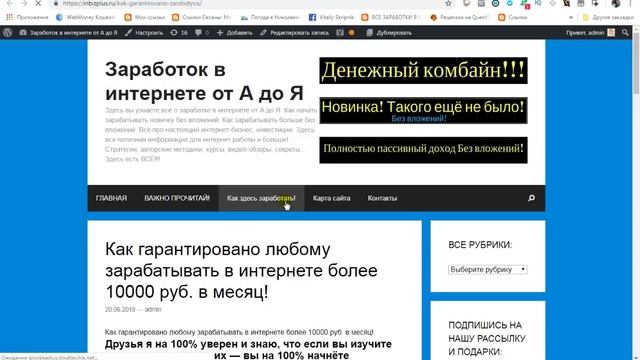Expand the bookmarks overflow chevron

point(571,18)
